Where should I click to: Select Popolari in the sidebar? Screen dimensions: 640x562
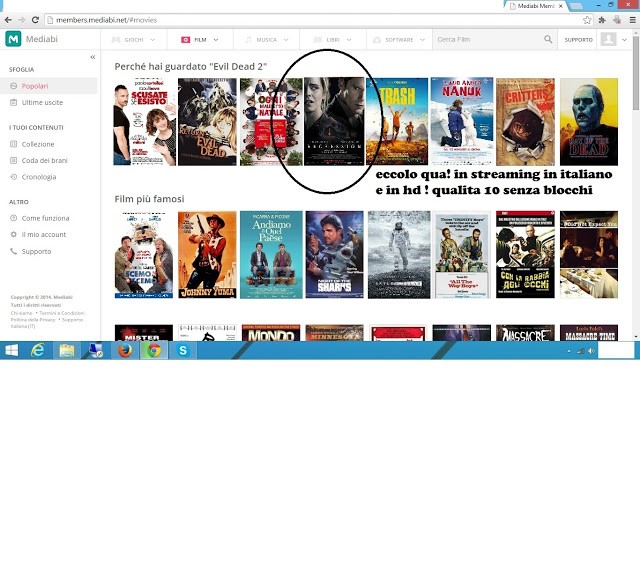pyautogui.click(x=35, y=86)
